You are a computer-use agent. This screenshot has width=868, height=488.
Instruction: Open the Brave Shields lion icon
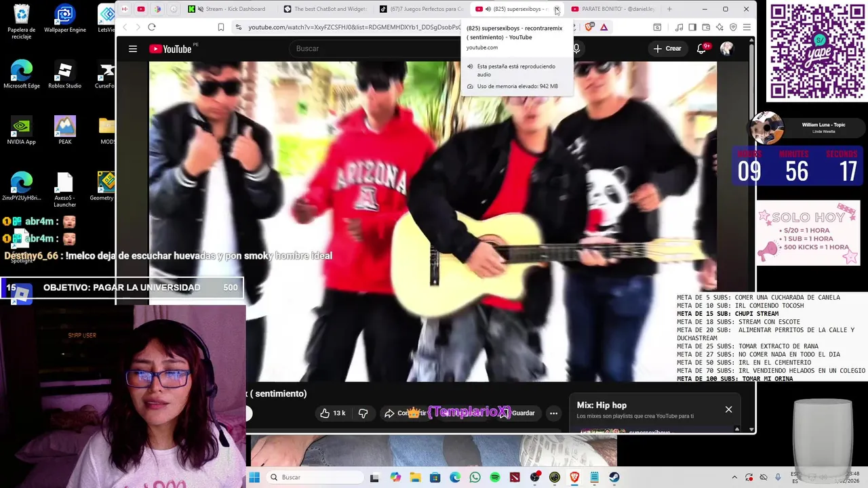coord(589,27)
